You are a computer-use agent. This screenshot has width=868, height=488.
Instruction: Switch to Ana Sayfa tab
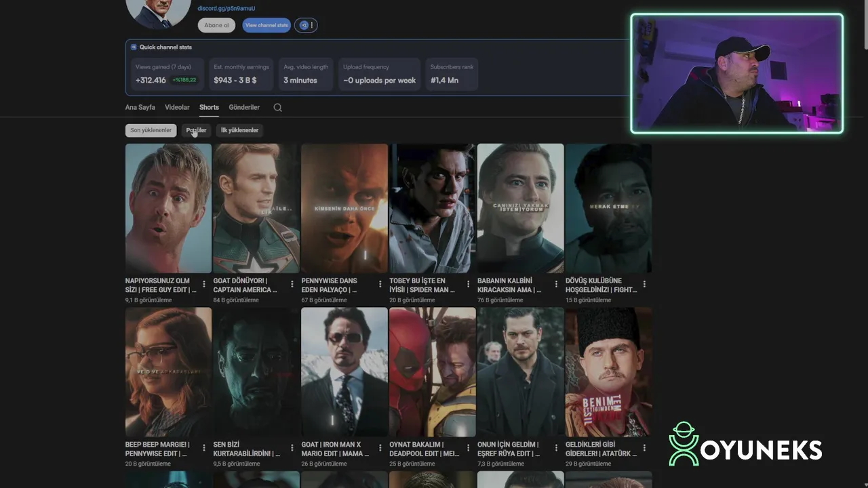pyautogui.click(x=140, y=107)
